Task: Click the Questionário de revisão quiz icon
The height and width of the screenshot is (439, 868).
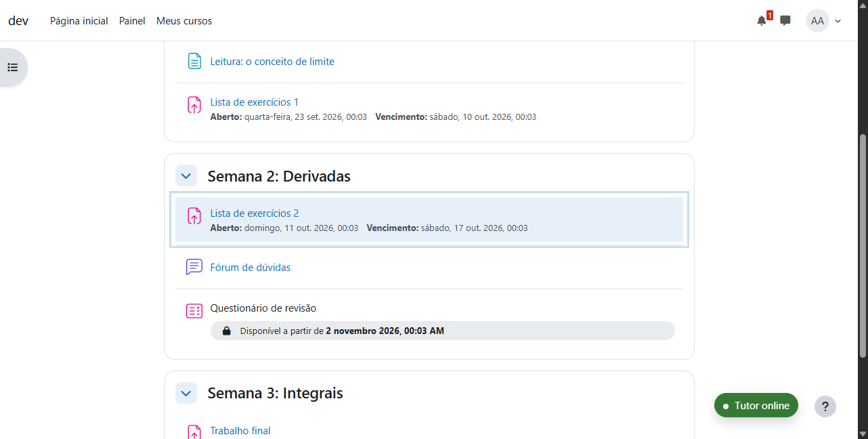Action: 194,310
